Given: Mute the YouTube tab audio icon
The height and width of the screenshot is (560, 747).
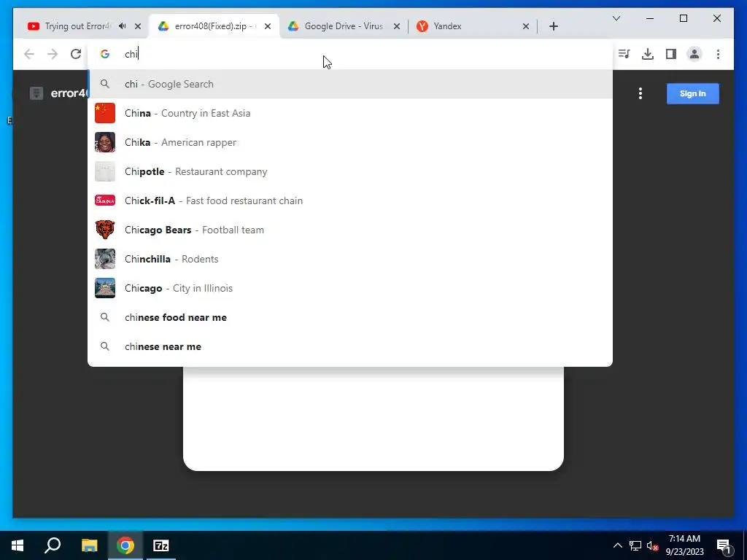Looking at the screenshot, I should (123, 26).
